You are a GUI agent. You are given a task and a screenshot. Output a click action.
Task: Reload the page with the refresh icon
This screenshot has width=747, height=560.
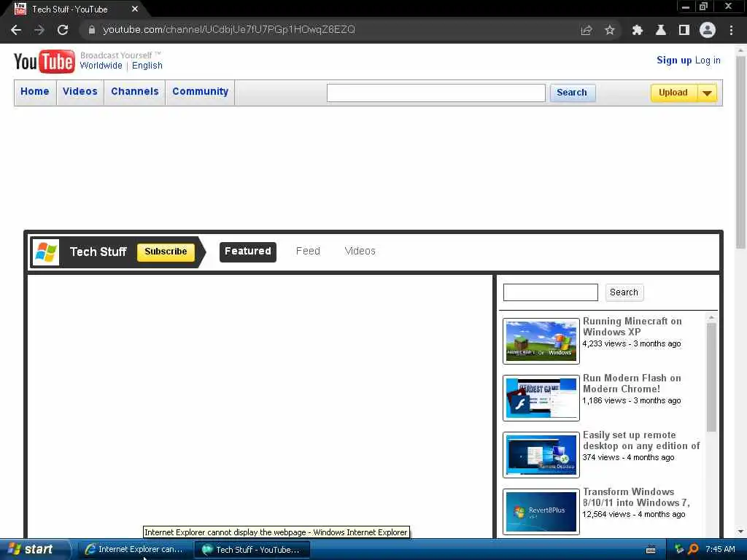click(x=63, y=30)
